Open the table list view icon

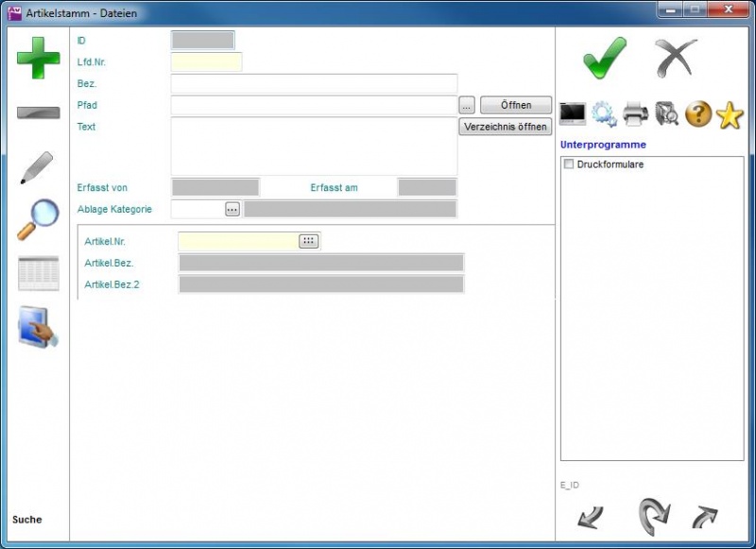coord(38,273)
